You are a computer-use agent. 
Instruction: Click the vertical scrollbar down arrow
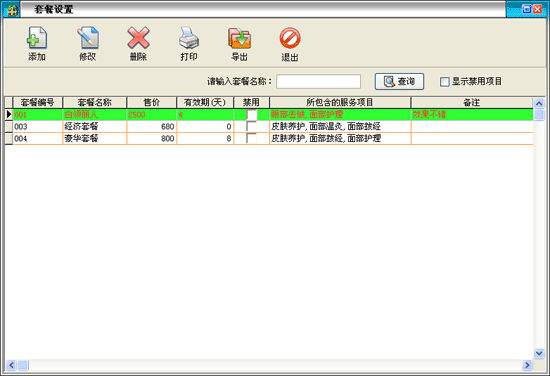(x=539, y=353)
